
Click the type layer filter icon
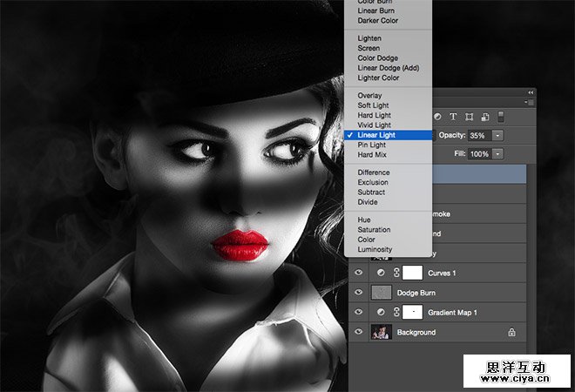click(453, 117)
